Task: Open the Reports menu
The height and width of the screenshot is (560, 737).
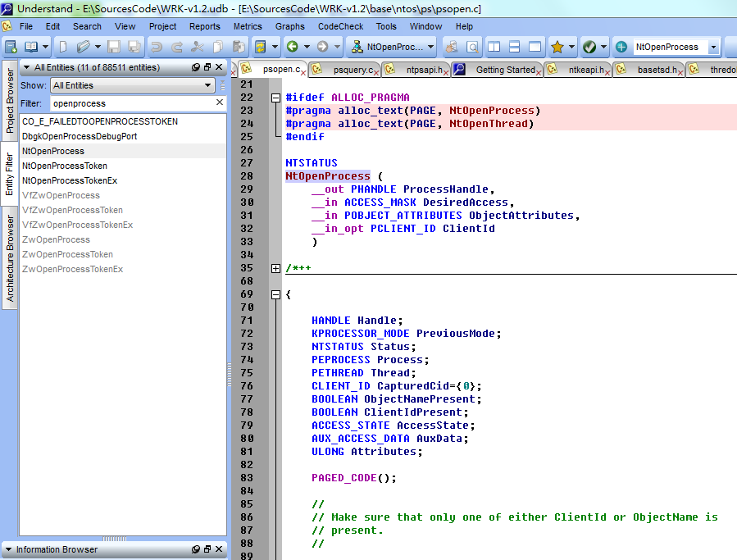Action: click(x=204, y=26)
